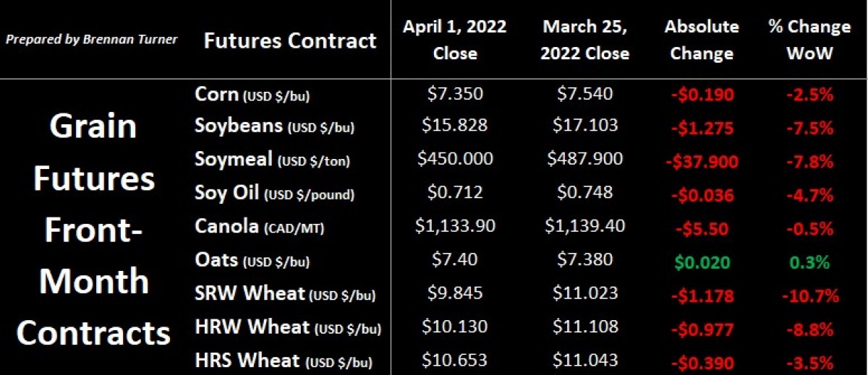Click the HRW Wheat March close $11.108

585,327
